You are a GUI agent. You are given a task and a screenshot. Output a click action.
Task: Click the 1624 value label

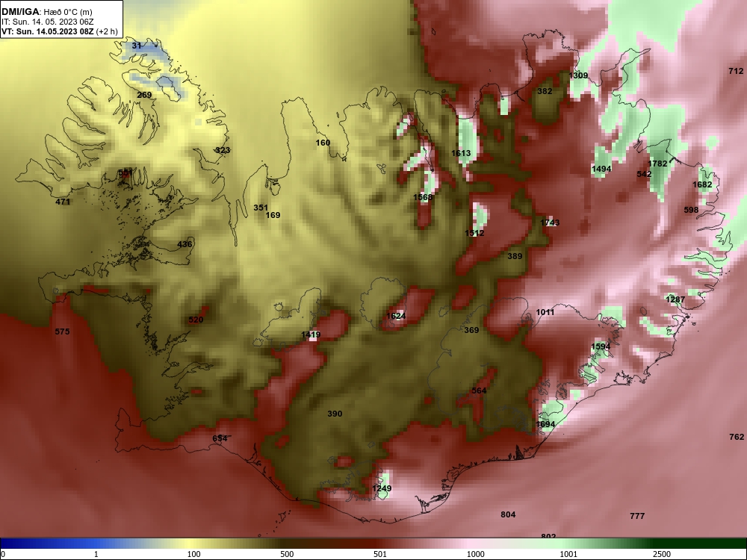click(396, 316)
